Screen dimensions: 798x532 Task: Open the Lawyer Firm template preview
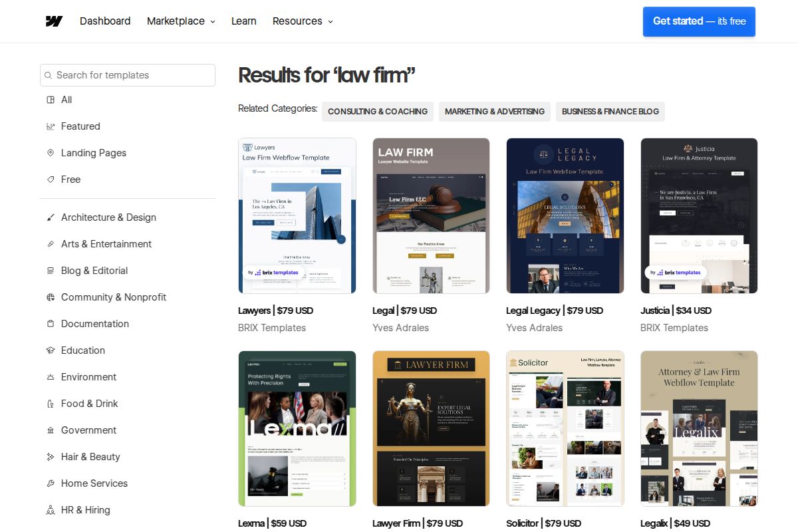431,428
